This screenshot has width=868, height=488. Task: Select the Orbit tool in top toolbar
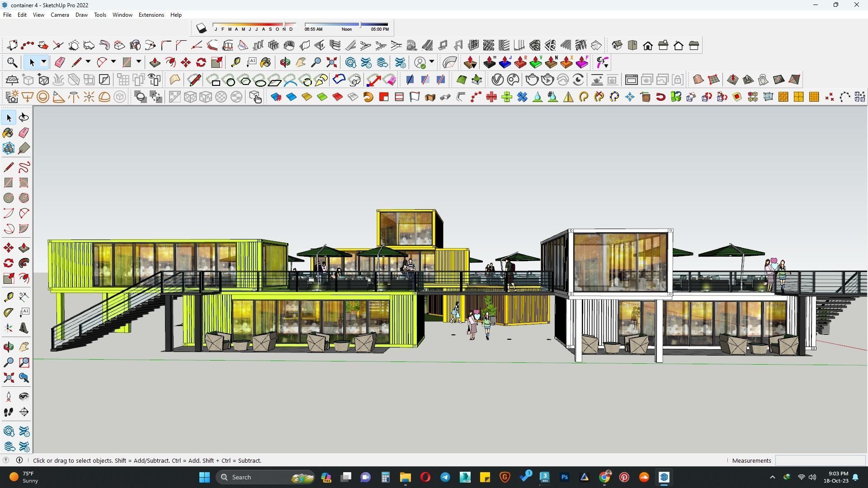point(285,62)
